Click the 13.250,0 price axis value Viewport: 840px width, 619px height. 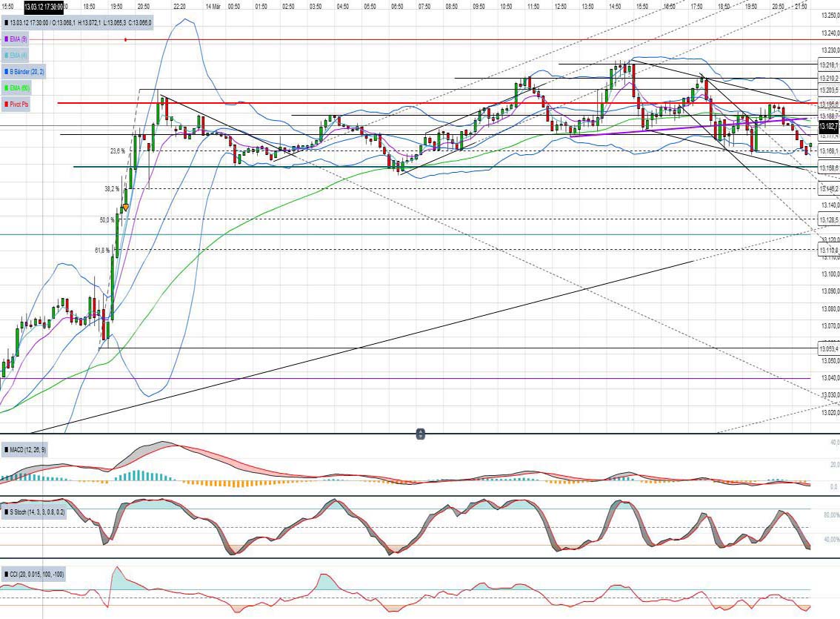click(x=830, y=16)
